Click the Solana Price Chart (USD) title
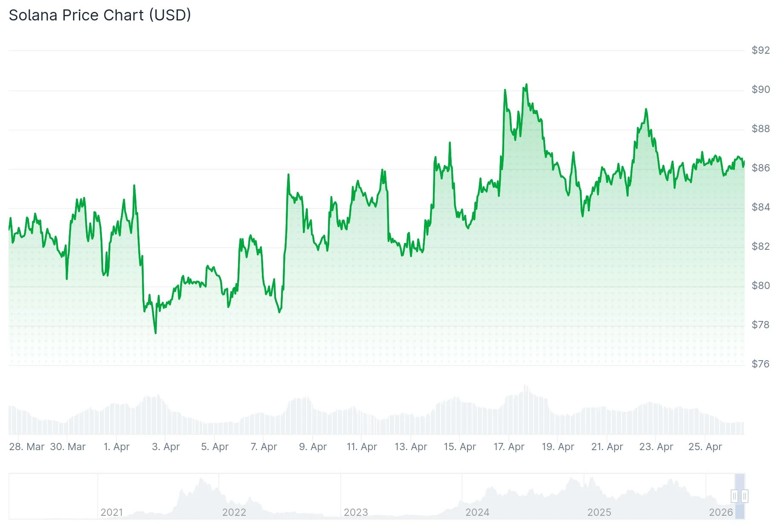The height and width of the screenshot is (532, 778). [x=100, y=15]
